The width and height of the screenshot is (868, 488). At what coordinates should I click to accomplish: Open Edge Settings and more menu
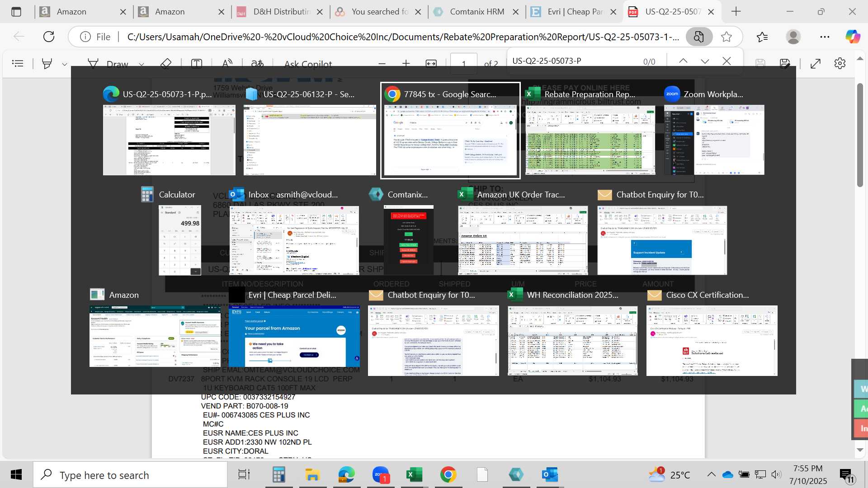[x=825, y=37]
